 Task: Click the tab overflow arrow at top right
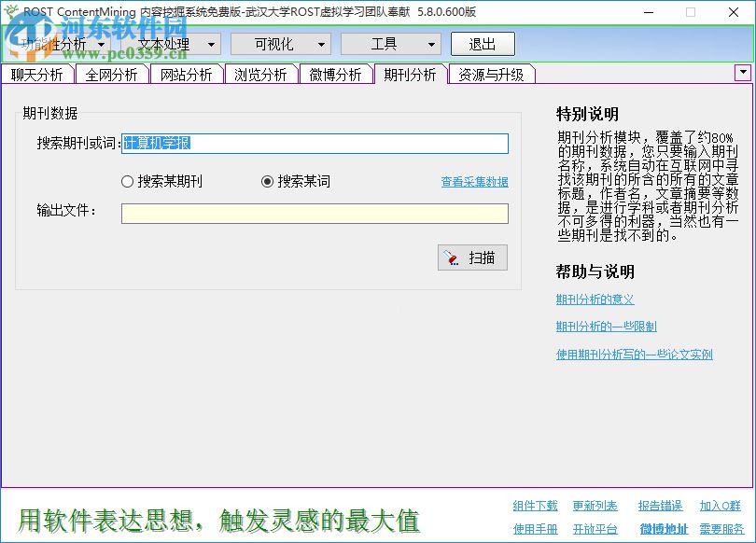click(x=743, y=72)
